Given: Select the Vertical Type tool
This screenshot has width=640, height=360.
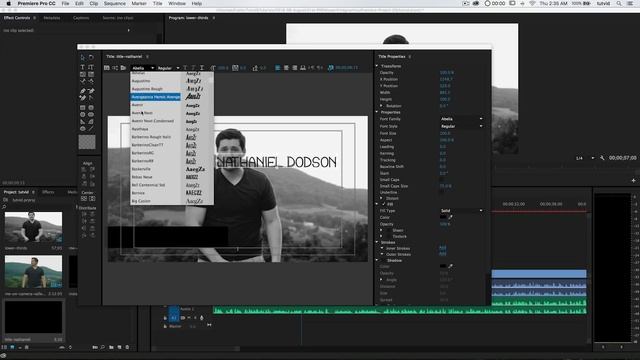Looking at the screenshot, I should click(91, 67).
